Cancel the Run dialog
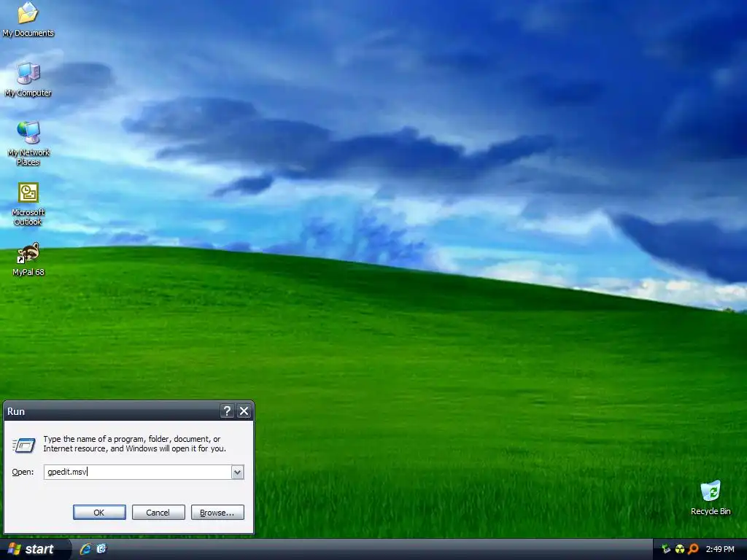747x560 pixels. [x=158, y=513]
